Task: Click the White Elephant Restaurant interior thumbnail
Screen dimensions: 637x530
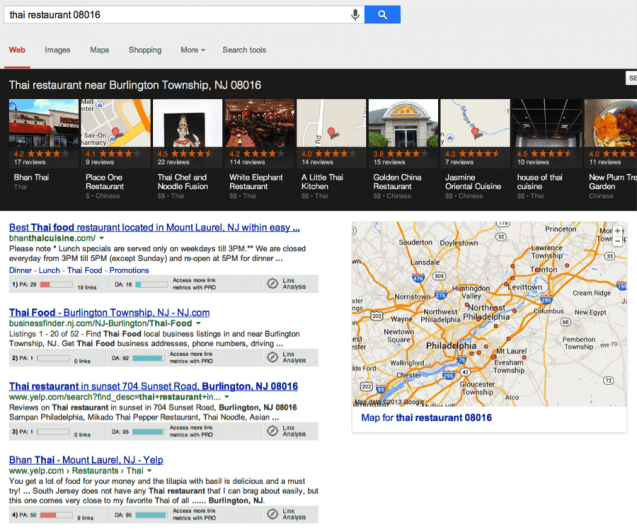Action: click(x=259, y=123)
